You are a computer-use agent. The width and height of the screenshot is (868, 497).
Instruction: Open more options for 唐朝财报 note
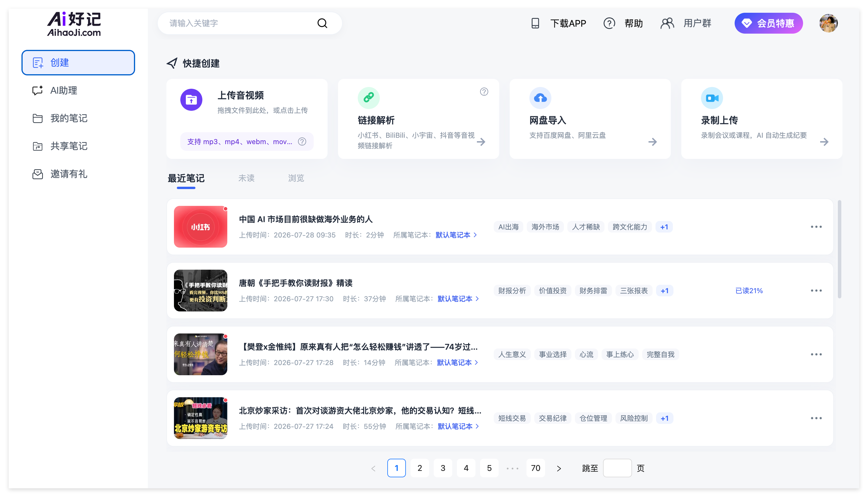point(816,291)
